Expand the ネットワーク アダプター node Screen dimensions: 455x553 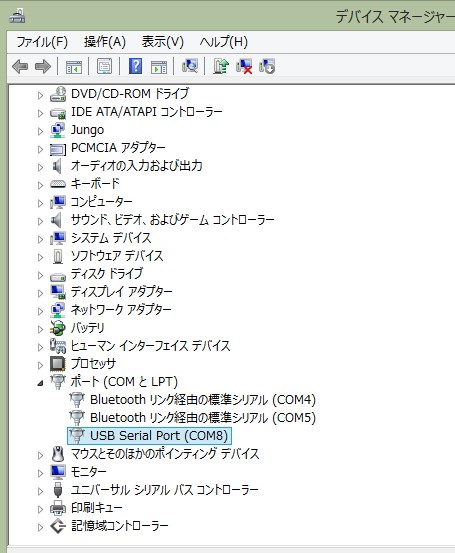pos(40,311)
